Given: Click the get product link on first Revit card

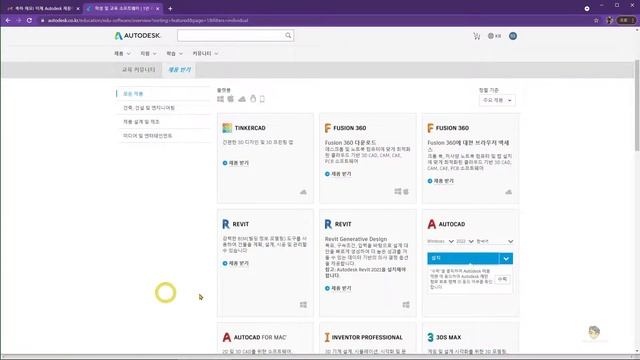Looking at the screenshot, I should pos(236,263).
